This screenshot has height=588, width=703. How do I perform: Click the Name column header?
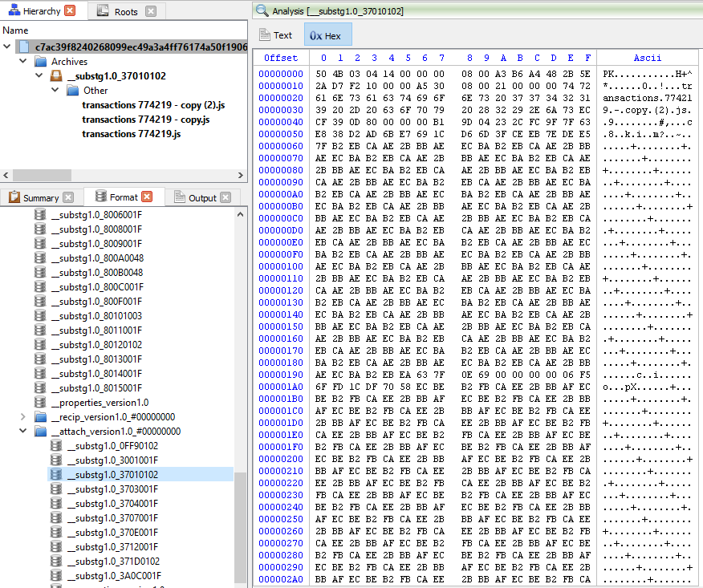15,30
